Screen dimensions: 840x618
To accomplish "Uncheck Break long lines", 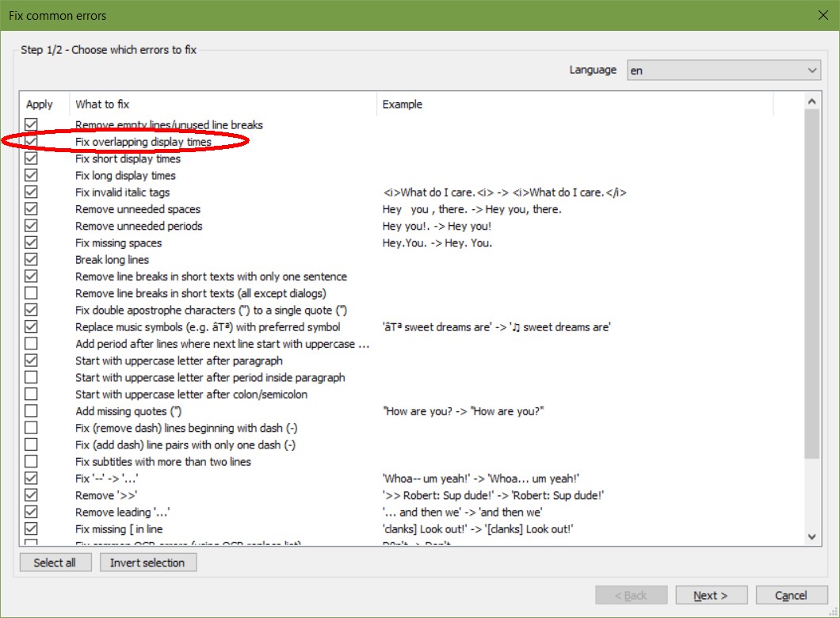I will [x=31, y=260].
